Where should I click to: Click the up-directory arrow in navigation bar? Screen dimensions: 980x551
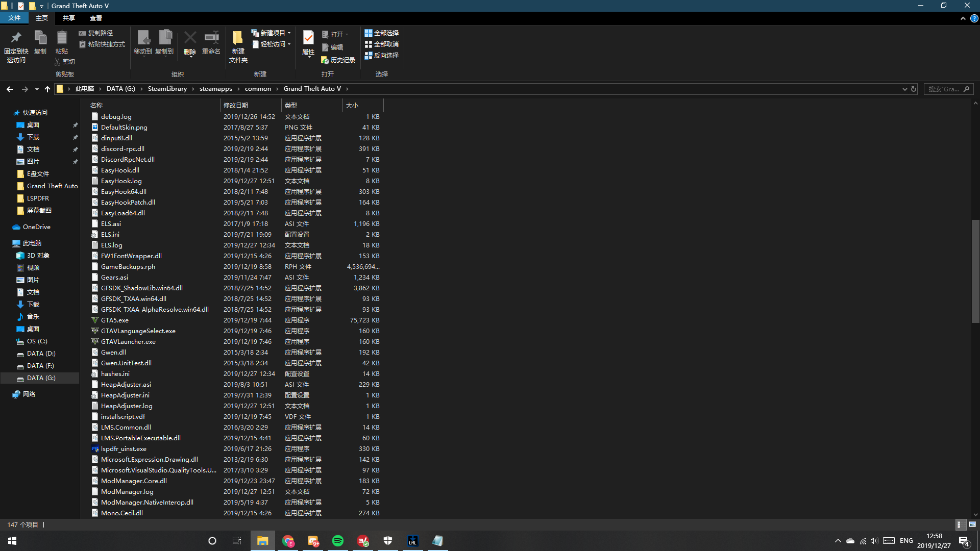click(47, 89)
